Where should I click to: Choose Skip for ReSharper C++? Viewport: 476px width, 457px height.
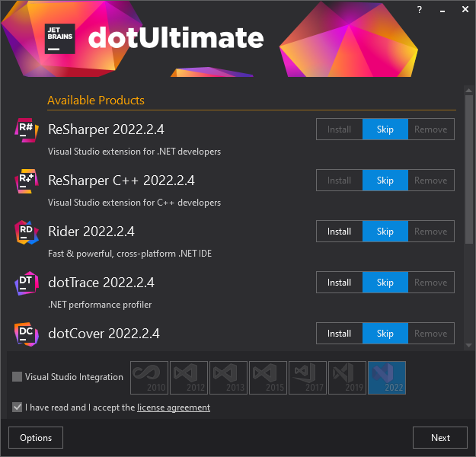385,180
